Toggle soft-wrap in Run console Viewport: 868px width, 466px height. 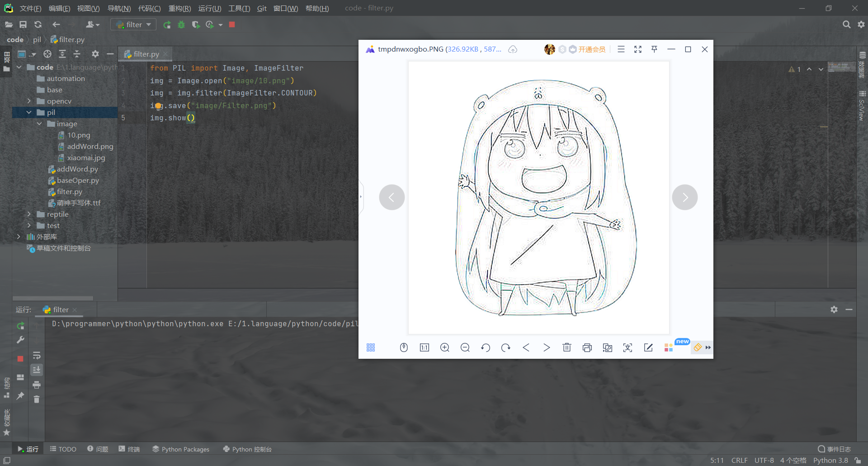click(37, 355)
